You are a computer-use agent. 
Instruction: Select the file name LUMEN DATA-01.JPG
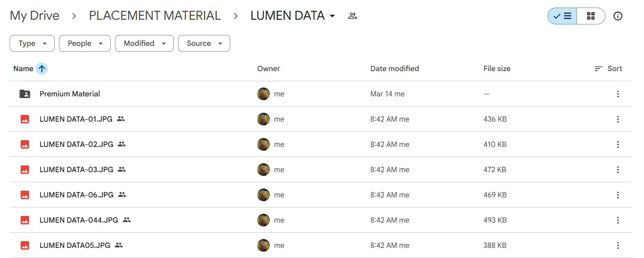pyautogui.click(x=76, y=119)
